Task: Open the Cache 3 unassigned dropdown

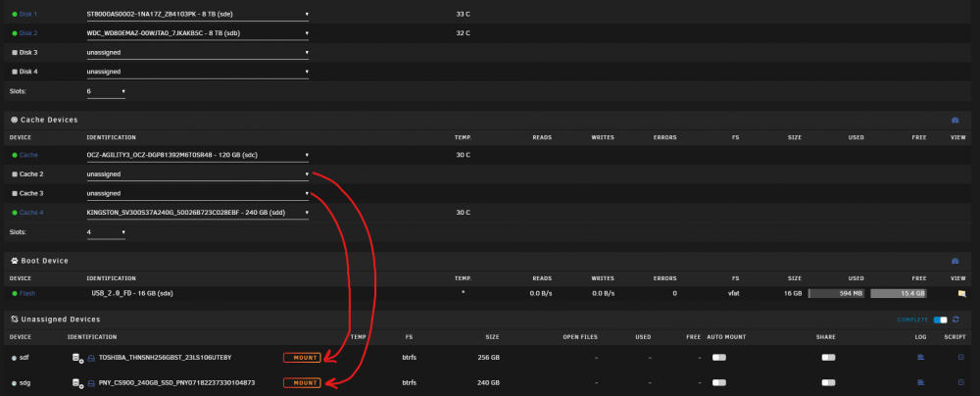Action: [x=198, y=193]
